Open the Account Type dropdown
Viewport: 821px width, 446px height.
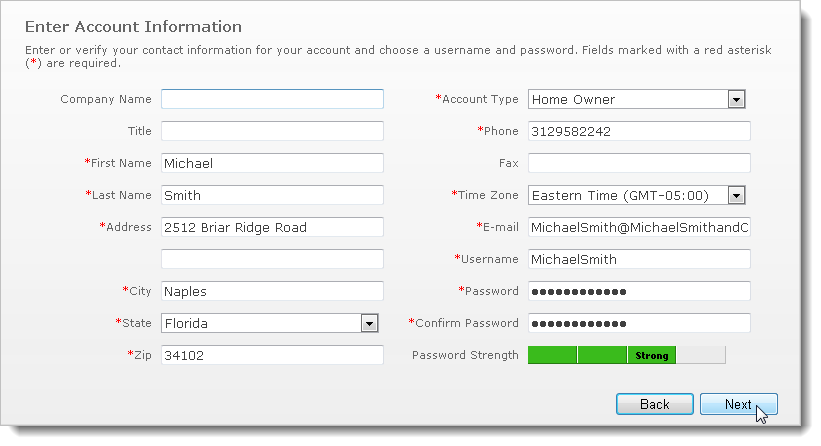point(736,99)
